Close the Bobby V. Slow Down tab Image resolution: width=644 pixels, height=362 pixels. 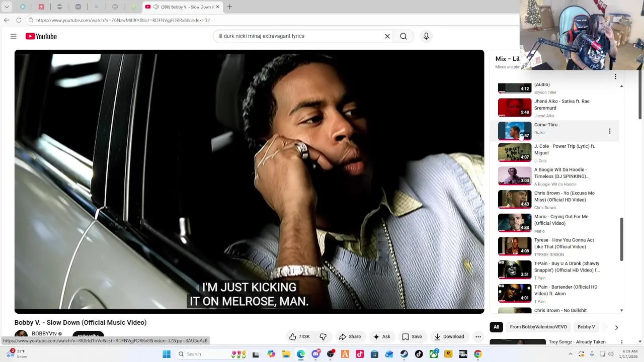(217, 7)
